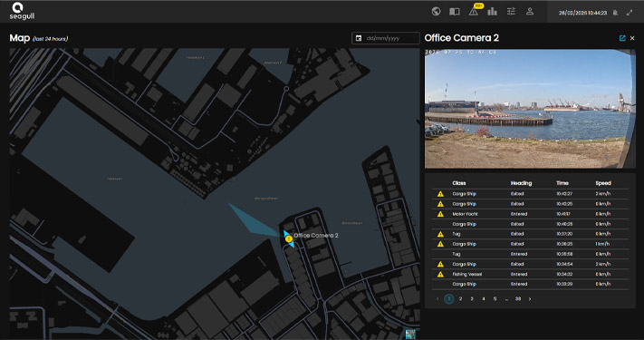
Task: Sort by the Speed column header
Action: [603, 183]
